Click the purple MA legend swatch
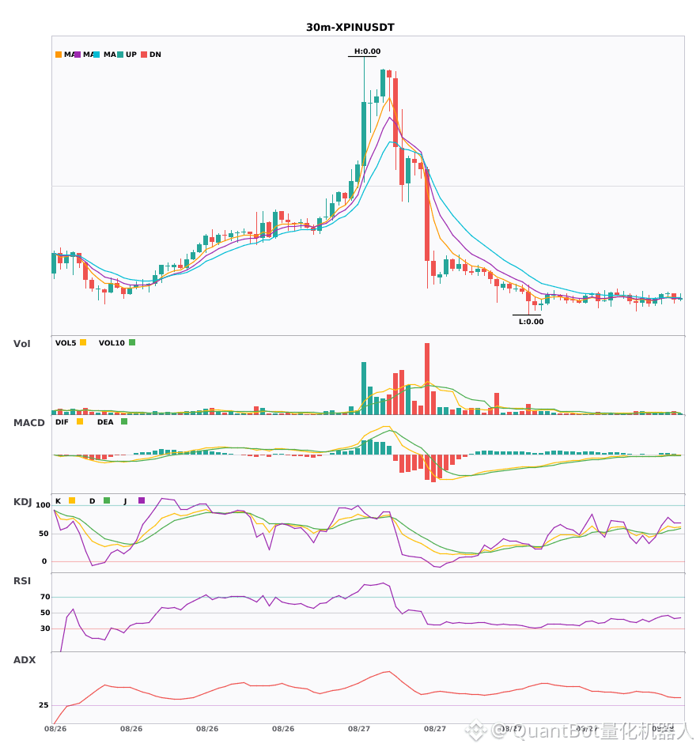 tap(78, 55)
